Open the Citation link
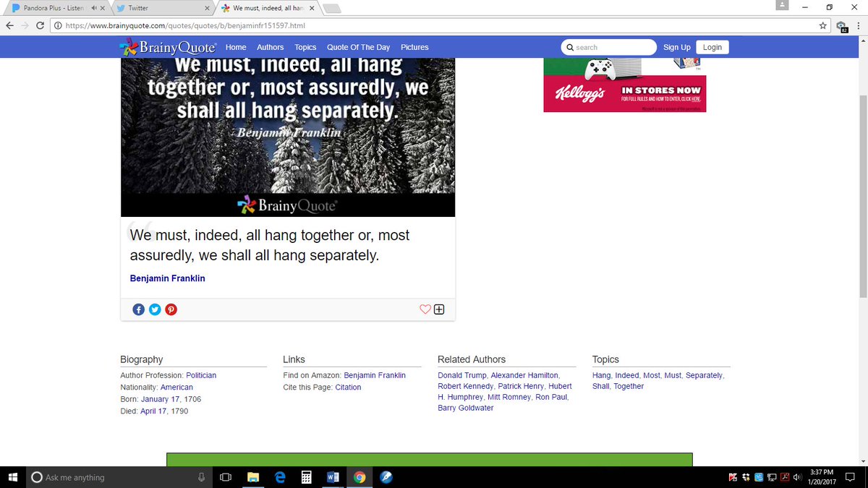The image size is (868, 488). pos(348,388)
